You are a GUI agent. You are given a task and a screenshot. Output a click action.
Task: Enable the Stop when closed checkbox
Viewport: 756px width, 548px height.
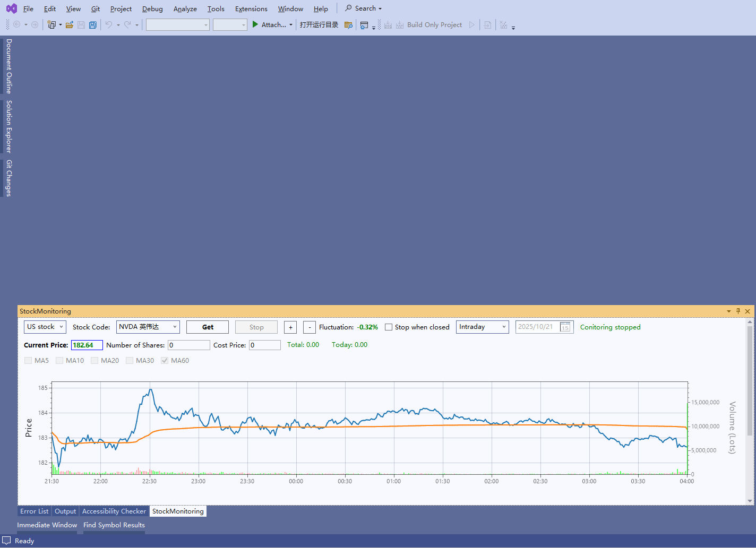pos(389,327)
